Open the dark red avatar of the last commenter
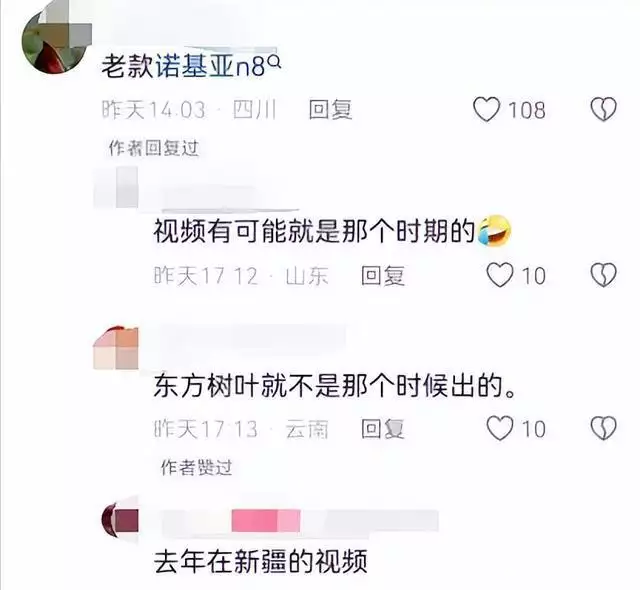 [x=120, y=520]
